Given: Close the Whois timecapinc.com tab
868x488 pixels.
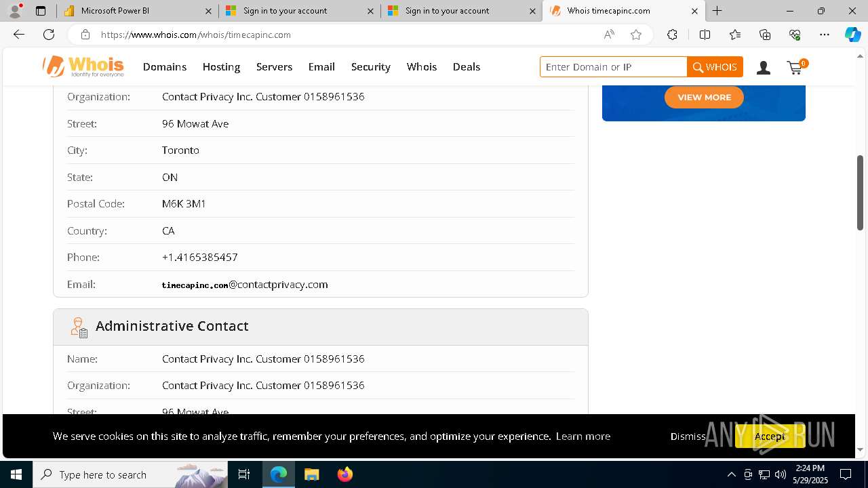Looking at the screenshot, I should [694, 11].
